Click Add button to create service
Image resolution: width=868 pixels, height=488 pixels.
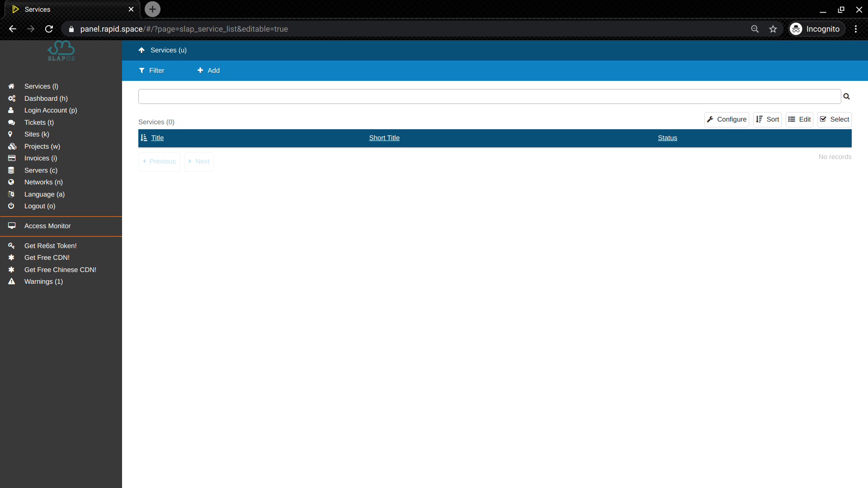point(208,70)
